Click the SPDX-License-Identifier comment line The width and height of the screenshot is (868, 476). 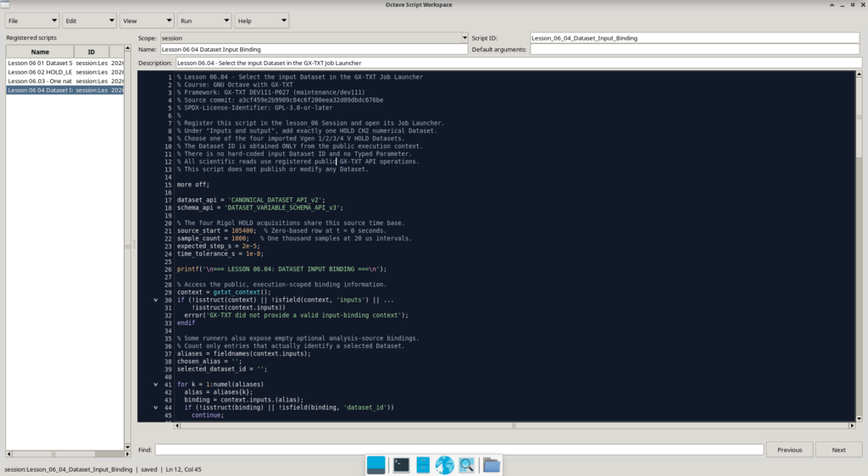[254, 108]
